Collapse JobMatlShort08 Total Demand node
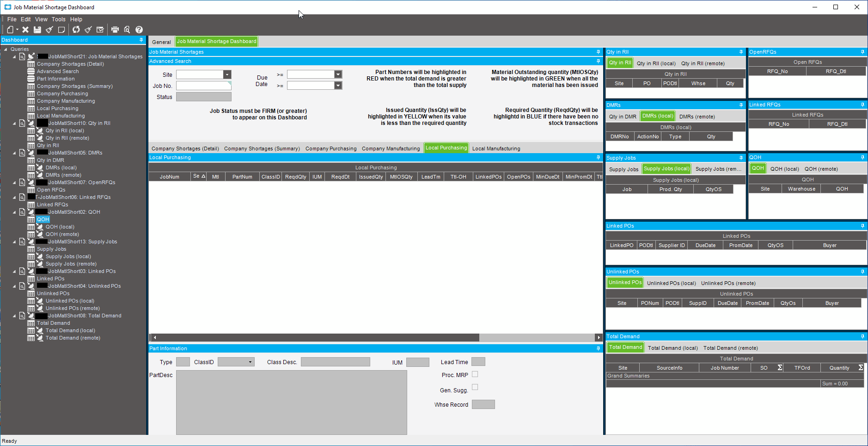Viewport: 868px width, 446px height. click(x=14, y=316)
